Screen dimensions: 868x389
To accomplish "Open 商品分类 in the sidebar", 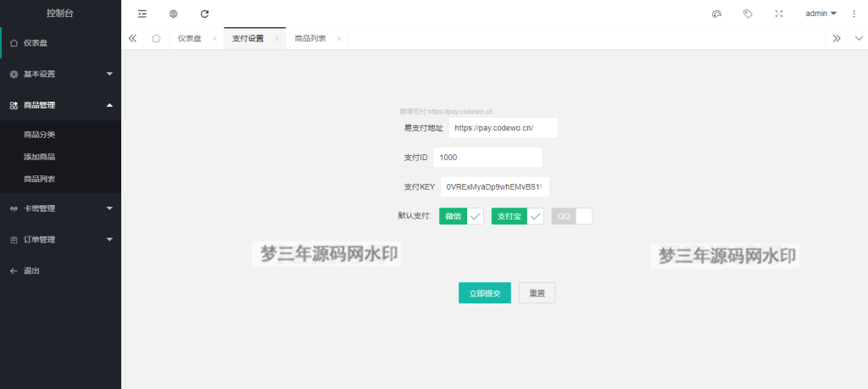I will coord(60,135).
